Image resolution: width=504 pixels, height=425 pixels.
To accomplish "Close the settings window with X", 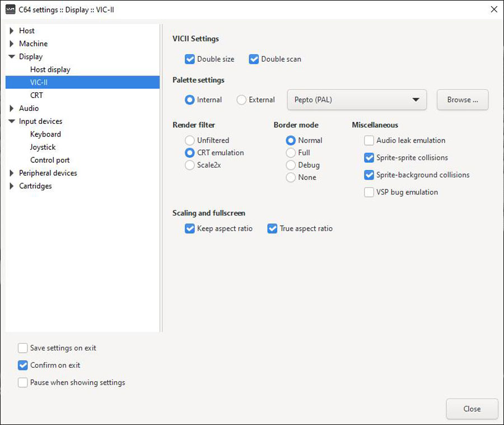I will tap(494, 10).
